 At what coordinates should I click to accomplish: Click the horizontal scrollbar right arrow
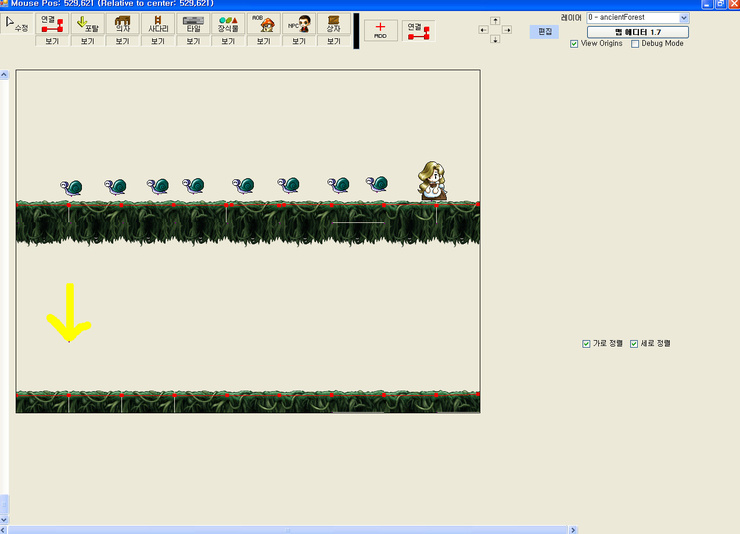573,530
